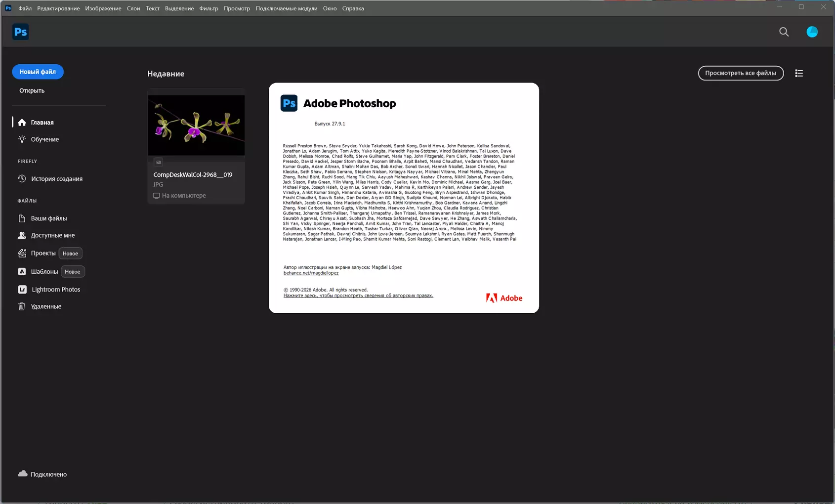Click the JPG file type label
The height and width of the screenshot is (504, 835).
pos(158,184)
